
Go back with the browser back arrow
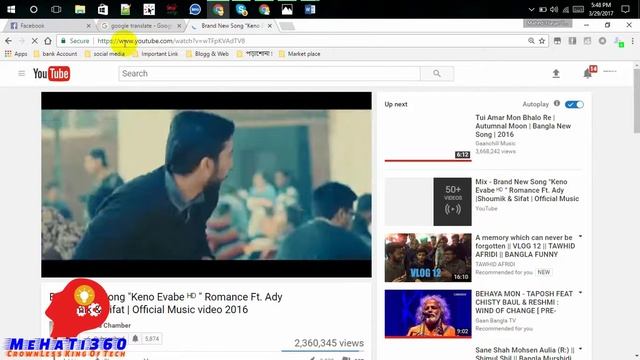[9, 41]
